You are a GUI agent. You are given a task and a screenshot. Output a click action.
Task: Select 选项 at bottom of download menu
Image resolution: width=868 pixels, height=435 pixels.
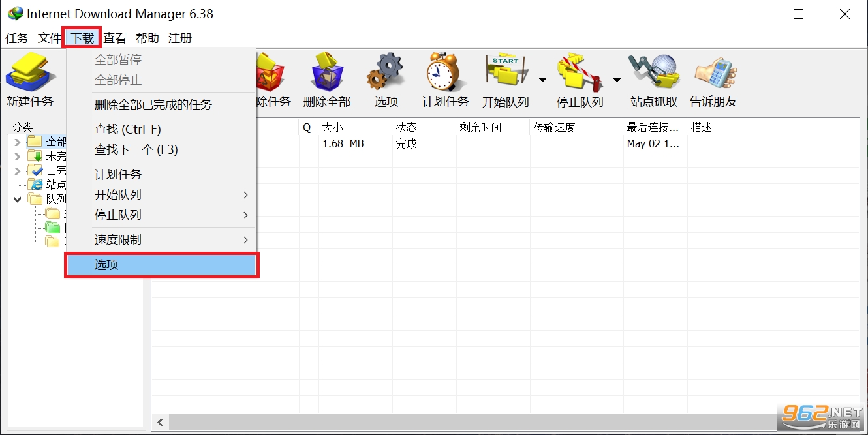pos(161,265)
